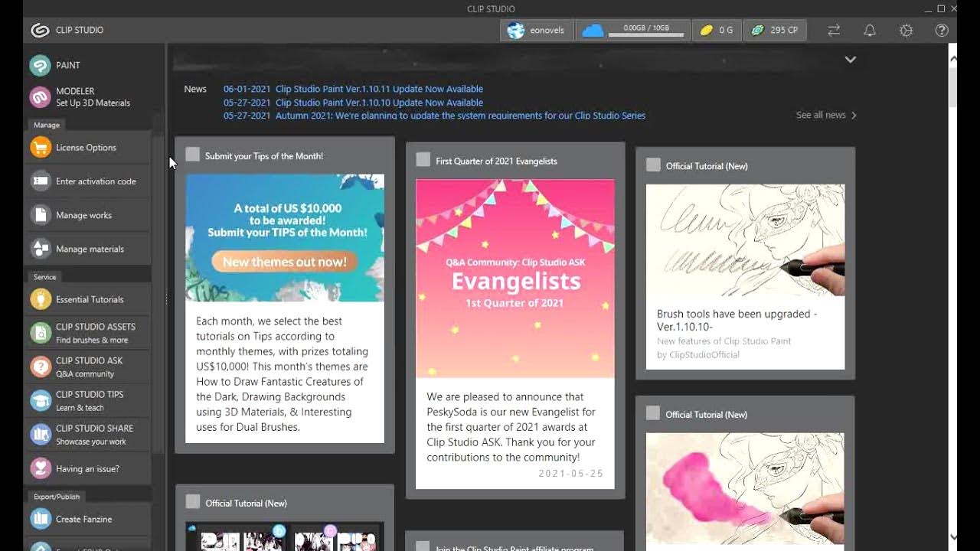980x551 pixels.
Task: Open CLIP STUDIO SHARE
Action: 87,434
